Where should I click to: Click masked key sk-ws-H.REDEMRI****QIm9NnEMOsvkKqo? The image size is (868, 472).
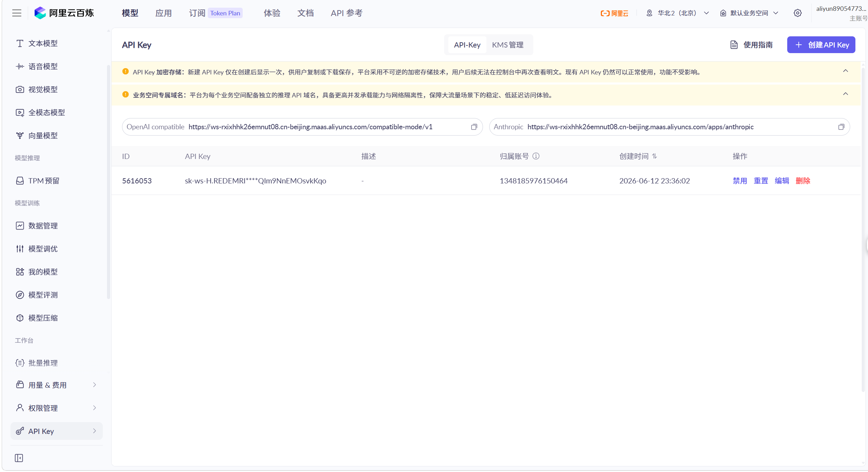click(255, 181)
